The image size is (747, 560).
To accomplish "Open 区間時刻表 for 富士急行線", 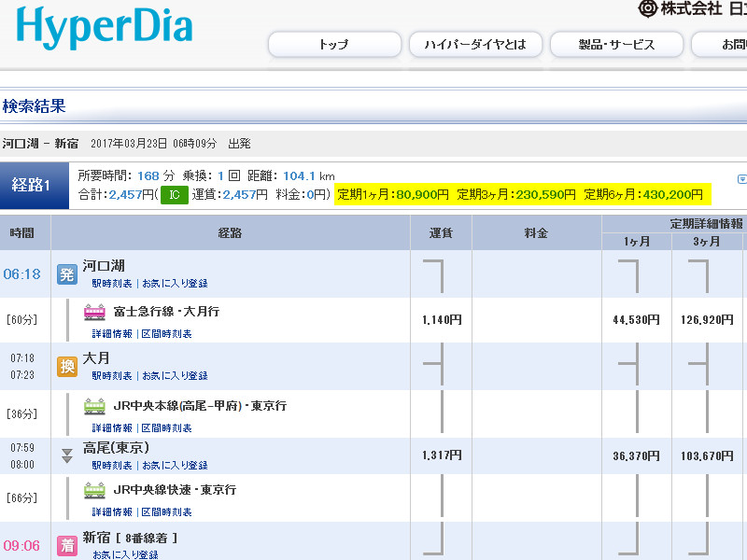I will tap(167, 334).
